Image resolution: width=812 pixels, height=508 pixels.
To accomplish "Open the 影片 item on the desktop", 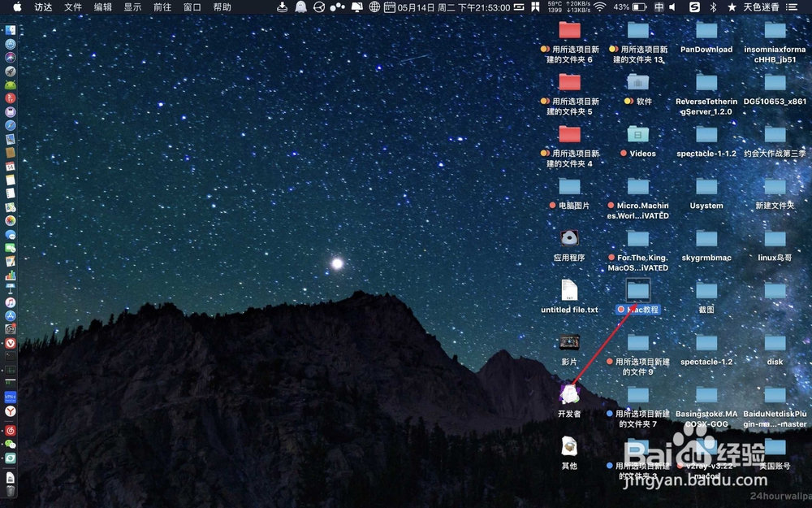I will [x=568, y=341].
